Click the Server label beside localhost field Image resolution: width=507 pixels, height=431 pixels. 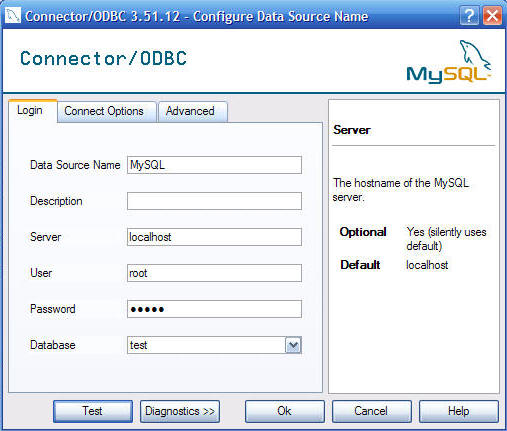45,237
